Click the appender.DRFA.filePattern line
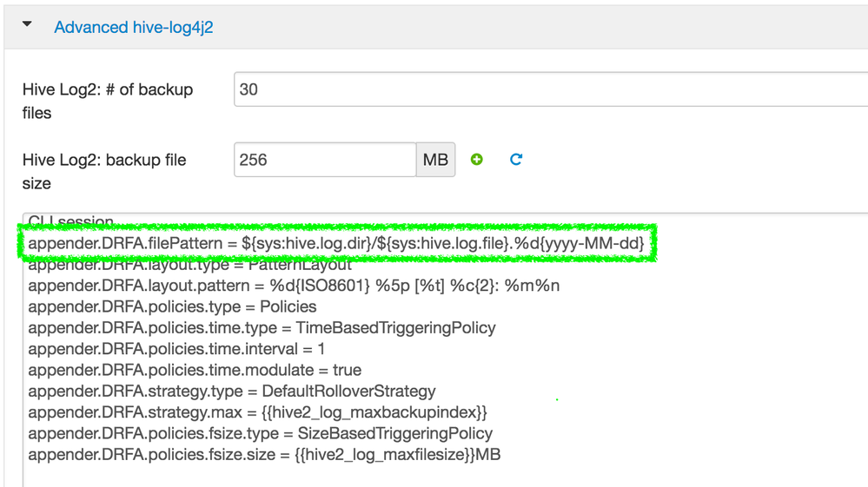This screenshot has height=487, width=868. (335, 244)
